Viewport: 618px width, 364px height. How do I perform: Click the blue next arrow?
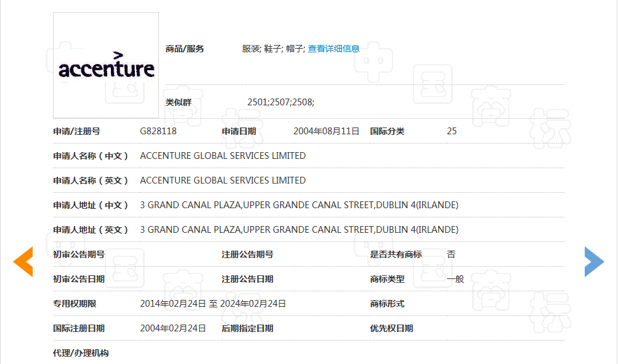pyautogui.click(x=595, y=262)
